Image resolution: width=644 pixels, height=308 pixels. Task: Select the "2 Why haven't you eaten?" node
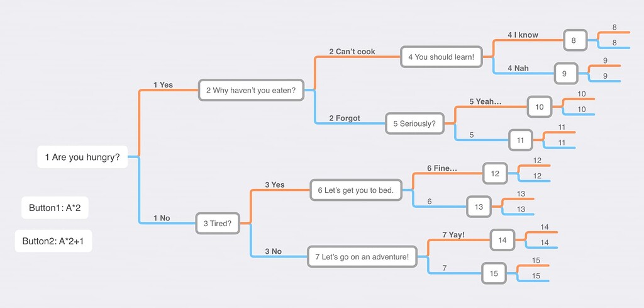pyautogui.click(x=250, y=90)
